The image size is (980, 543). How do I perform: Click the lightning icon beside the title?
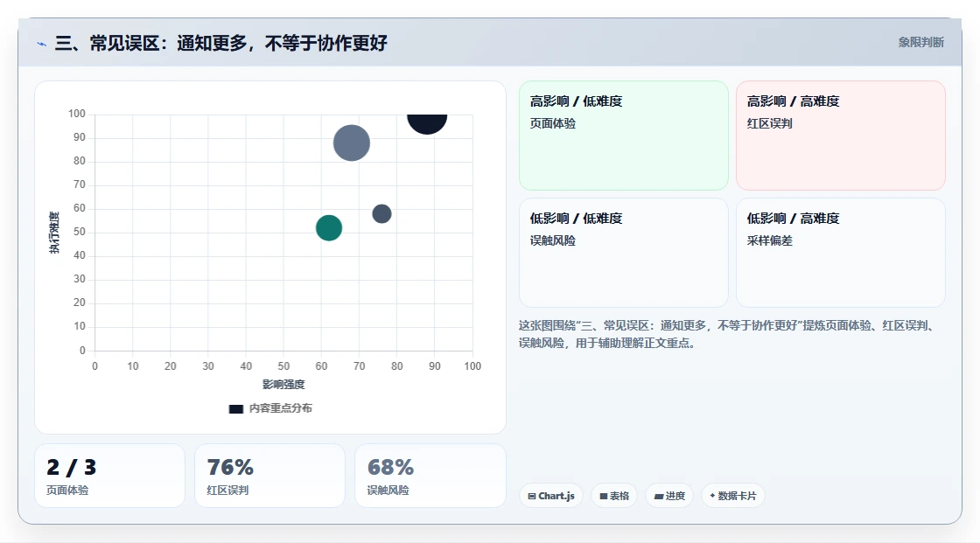click(x=42, y=44)
